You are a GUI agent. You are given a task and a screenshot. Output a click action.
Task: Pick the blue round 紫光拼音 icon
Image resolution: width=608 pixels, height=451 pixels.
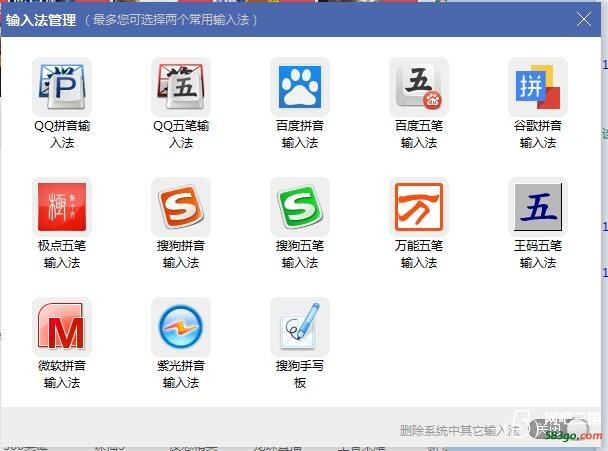click(x=181, y=327)
